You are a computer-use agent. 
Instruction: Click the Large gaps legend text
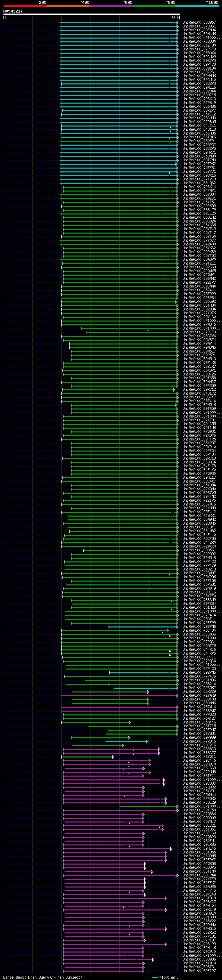[x=42, y=977]
